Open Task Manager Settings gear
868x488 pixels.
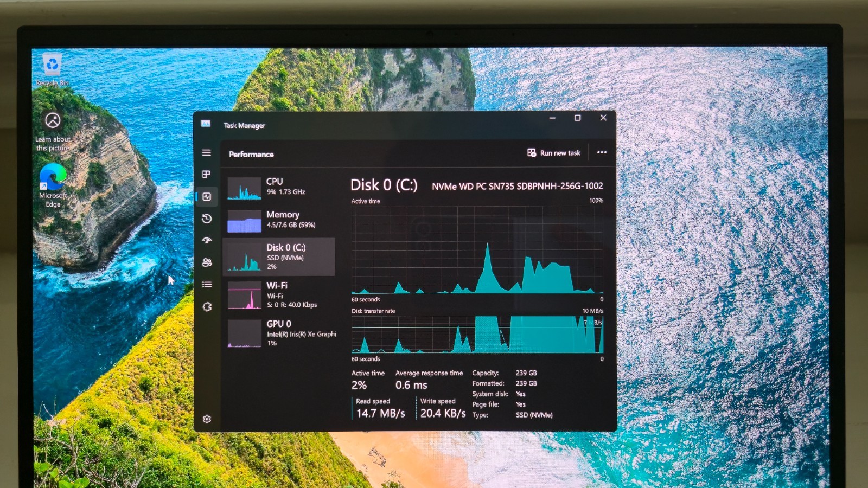tap(207, 419)
